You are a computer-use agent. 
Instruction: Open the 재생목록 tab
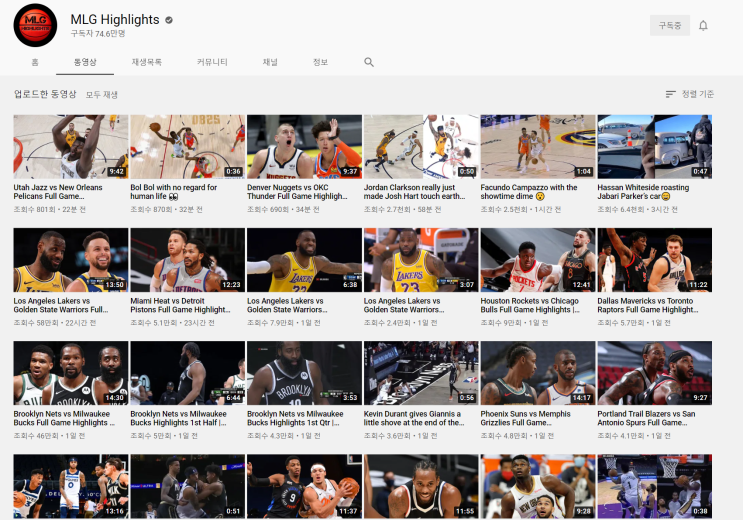coord(146,62)
